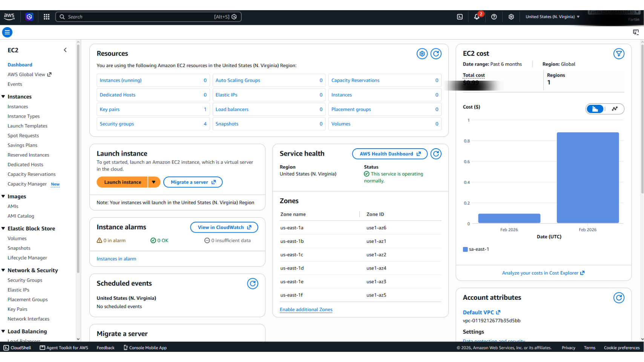Click View in CloudWatch button
Viewport: 644px width, 362px height.
pyautogui.click(x=224, y=227)
